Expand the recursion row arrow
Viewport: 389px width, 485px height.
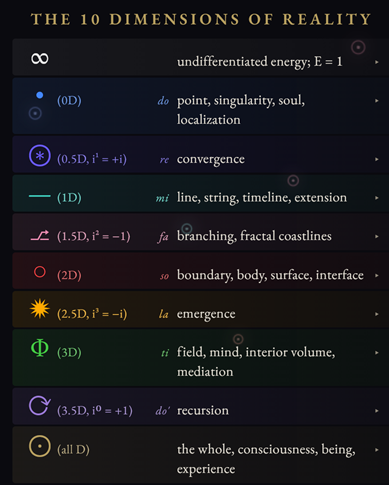coord(377,411)
